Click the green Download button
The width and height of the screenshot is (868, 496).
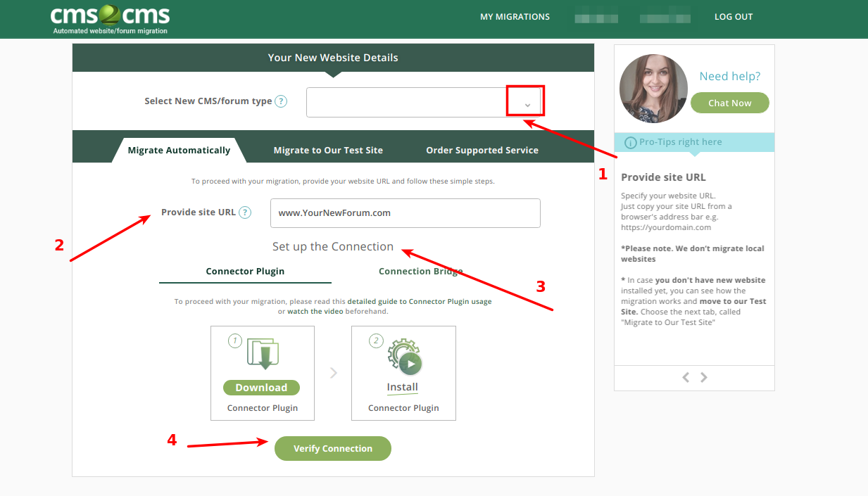pos(261,388)
